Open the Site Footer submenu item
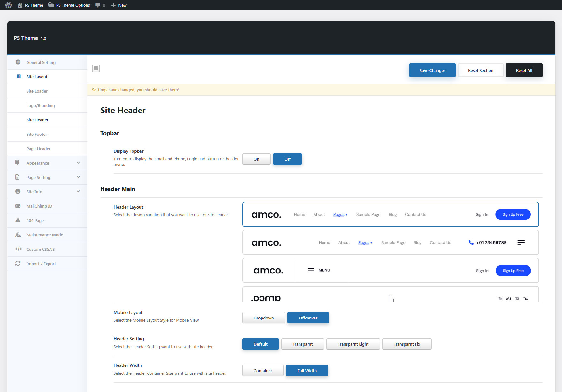The width and height of the screenshot is (562, 392). (37, 134)
